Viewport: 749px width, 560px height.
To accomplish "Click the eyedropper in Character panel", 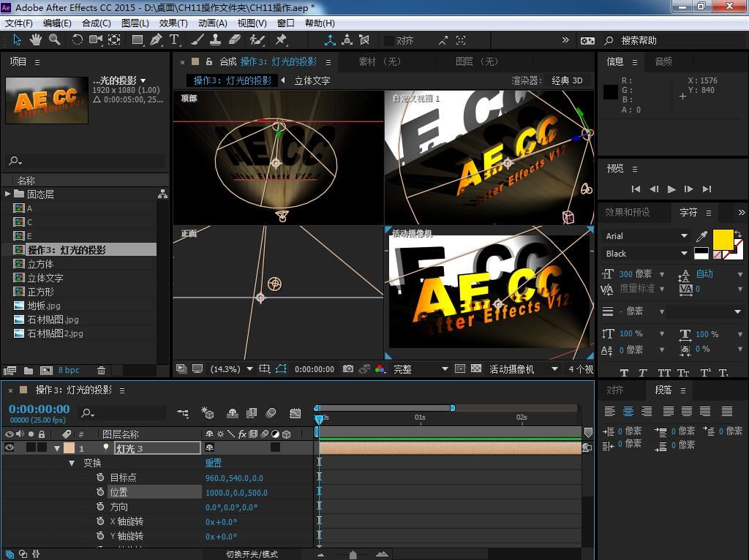I will (701, 236).
